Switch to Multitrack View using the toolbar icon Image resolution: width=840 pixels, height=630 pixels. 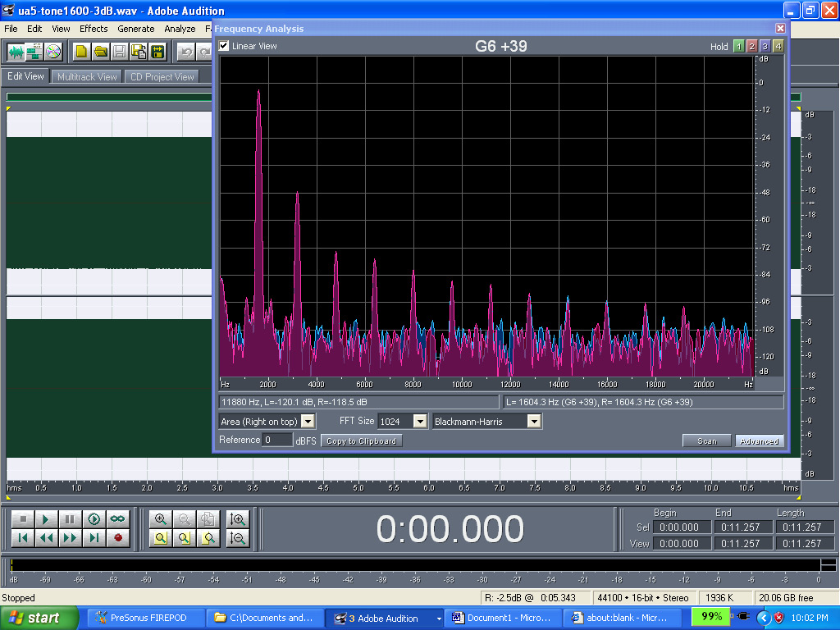pos(34,52)
